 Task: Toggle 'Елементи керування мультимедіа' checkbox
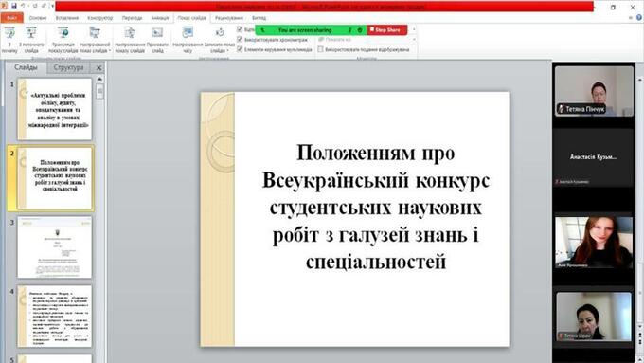240,49
